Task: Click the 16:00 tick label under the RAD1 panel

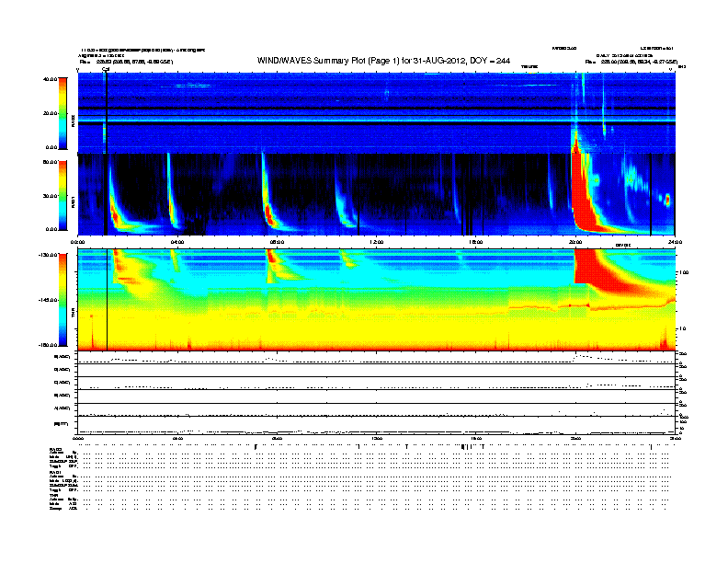Action: point(476,242)
